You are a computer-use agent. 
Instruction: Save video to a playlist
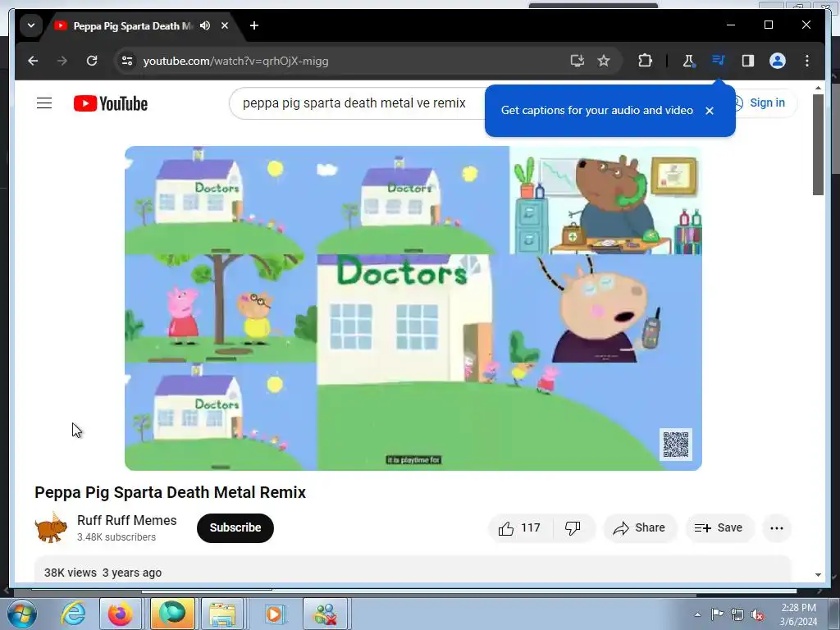(x=719, y=528)
